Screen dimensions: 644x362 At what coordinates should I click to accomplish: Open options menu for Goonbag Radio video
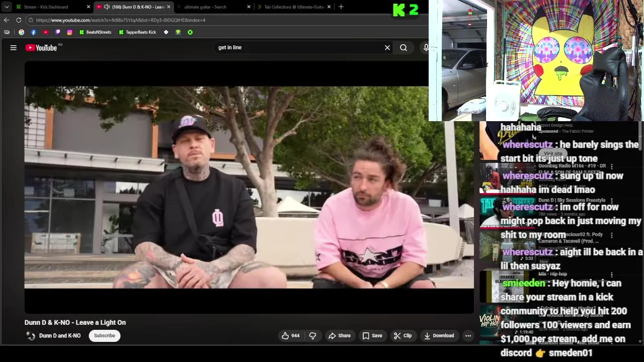pyautogui.click(x=612, y=166)
